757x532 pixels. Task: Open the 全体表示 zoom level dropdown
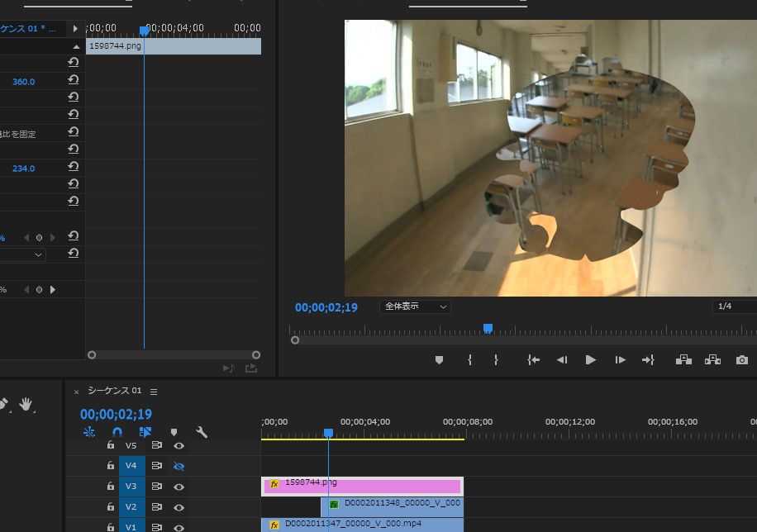tap(415, 306)
